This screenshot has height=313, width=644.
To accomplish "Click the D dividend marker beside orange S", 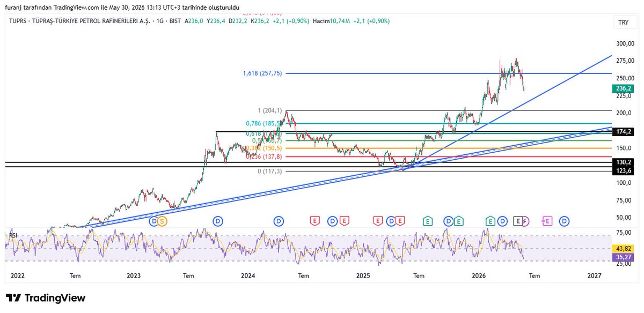I will (x=154, y=221).
